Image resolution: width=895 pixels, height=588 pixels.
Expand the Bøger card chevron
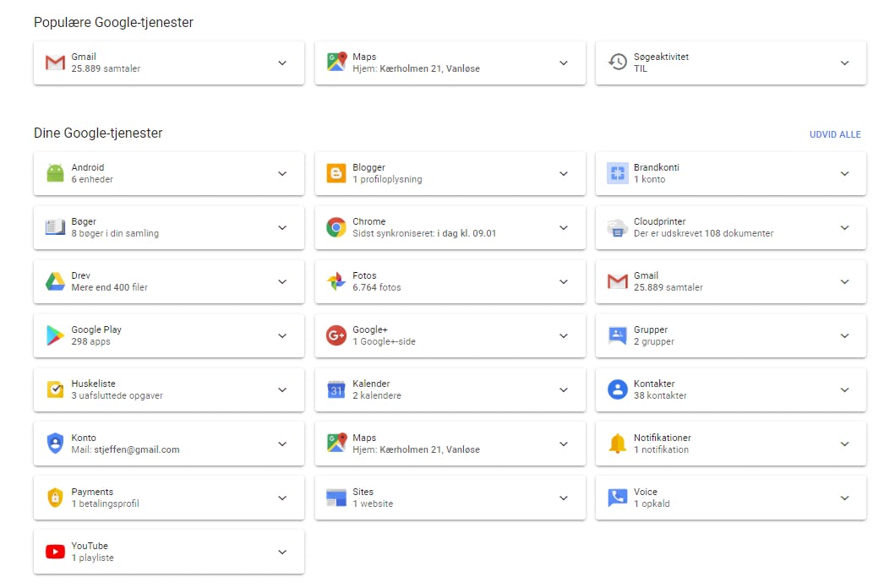[282, 227]
